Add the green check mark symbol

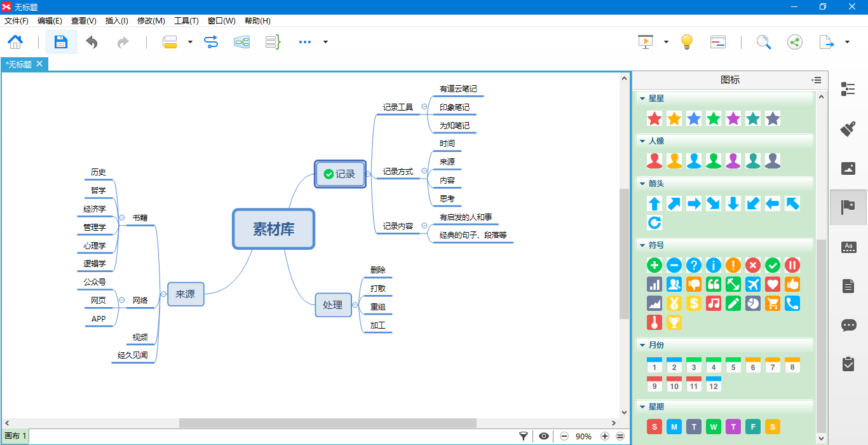[x=773, y=265]
